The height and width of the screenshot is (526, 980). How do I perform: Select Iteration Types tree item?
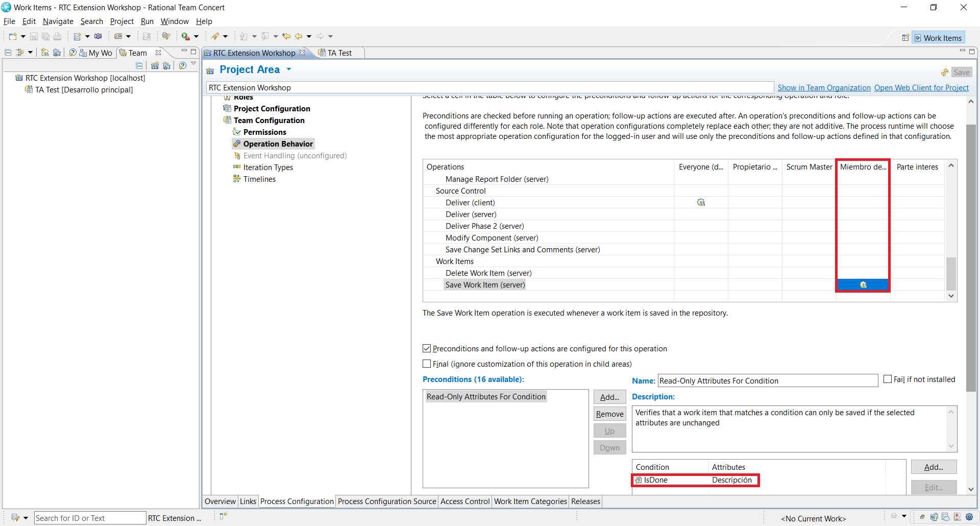point(268,168)
